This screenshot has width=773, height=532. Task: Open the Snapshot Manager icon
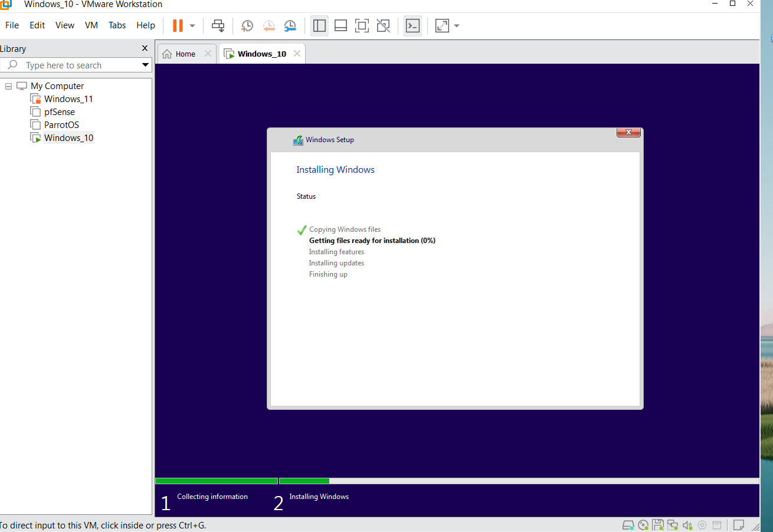tap(290, 25)
